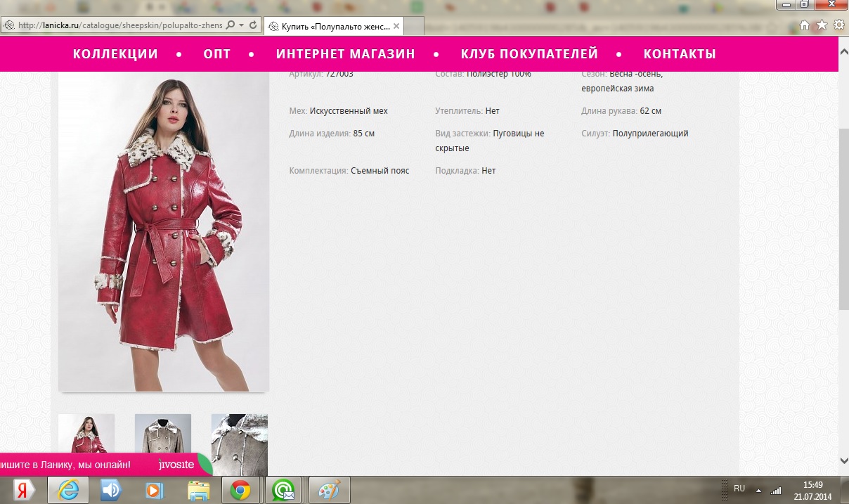This screenshot has width=849, height=504.
Task: Go to ИНТЕРНЕТ МАГАЗИН section
Action: coord(346,54)
